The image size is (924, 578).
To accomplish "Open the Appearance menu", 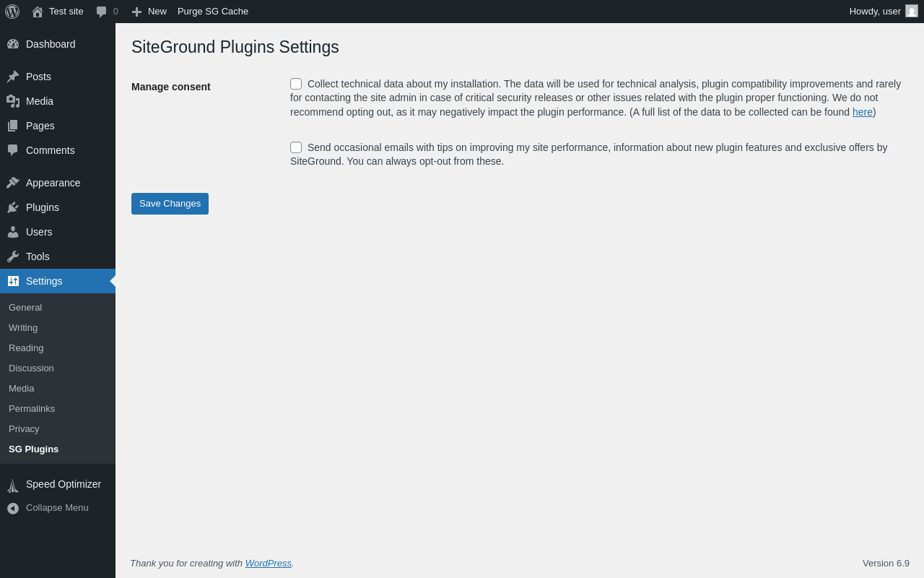I will click(53, 183).
